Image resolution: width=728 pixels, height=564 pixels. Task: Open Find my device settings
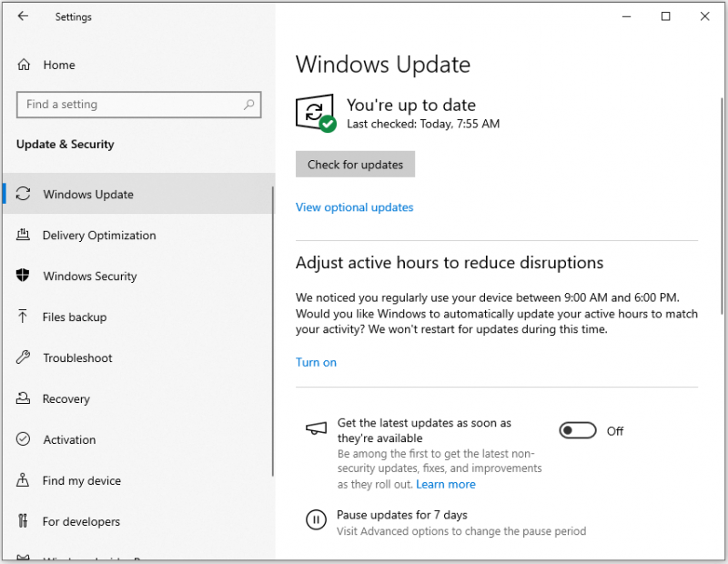[x=138, y=480]
